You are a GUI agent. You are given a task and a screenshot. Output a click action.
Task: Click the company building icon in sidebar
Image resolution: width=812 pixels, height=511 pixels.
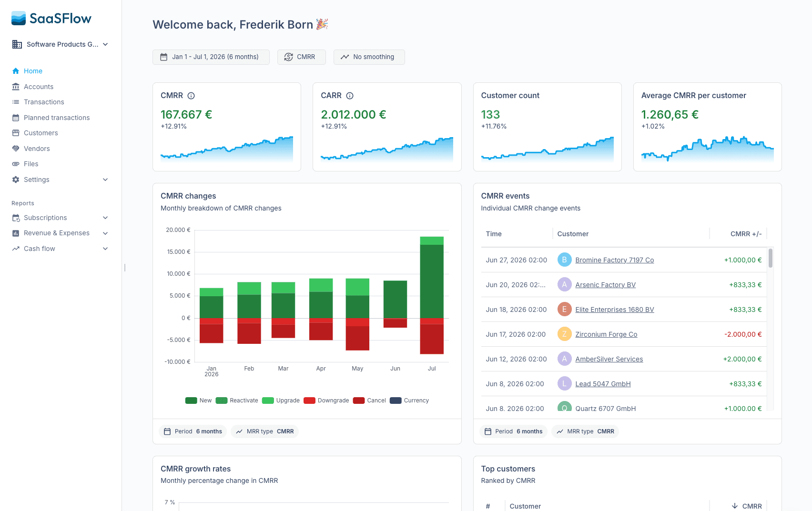17,44
